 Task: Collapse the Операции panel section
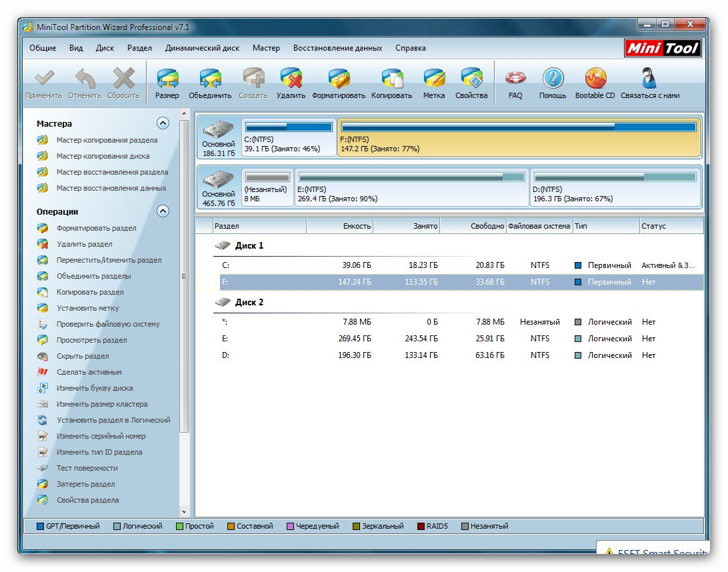[x=163, y=211]
